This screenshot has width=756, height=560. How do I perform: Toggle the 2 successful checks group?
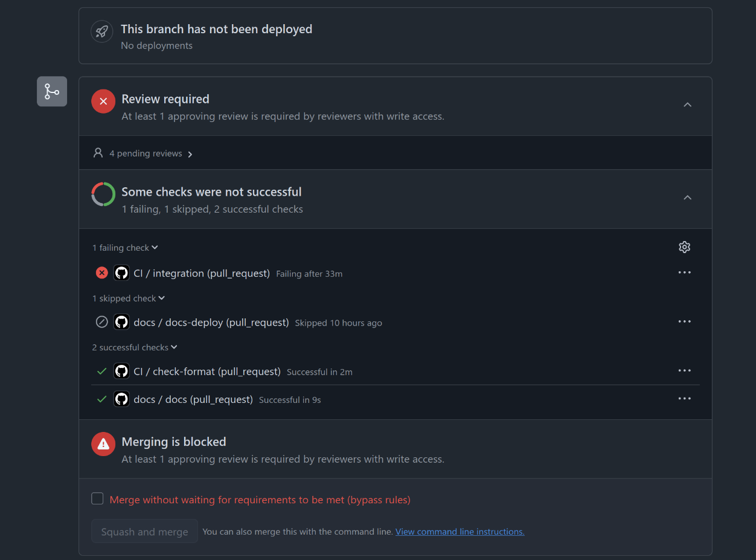click(135, 347)
